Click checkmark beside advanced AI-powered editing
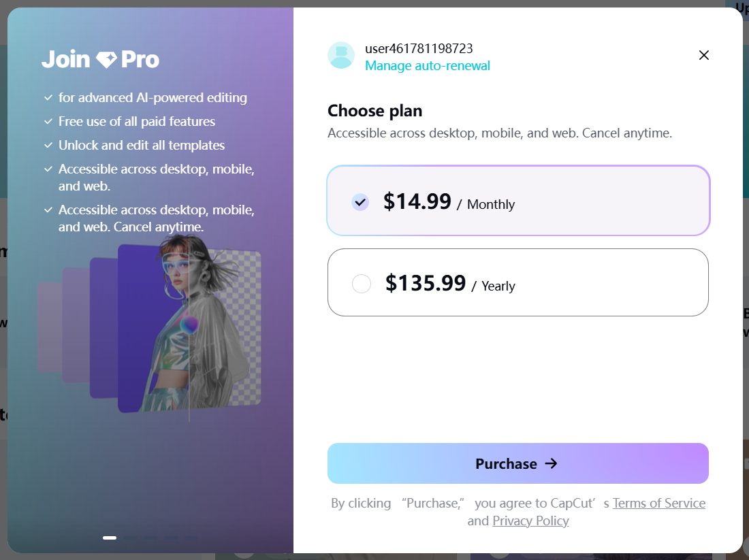 [x=48, y=98]
